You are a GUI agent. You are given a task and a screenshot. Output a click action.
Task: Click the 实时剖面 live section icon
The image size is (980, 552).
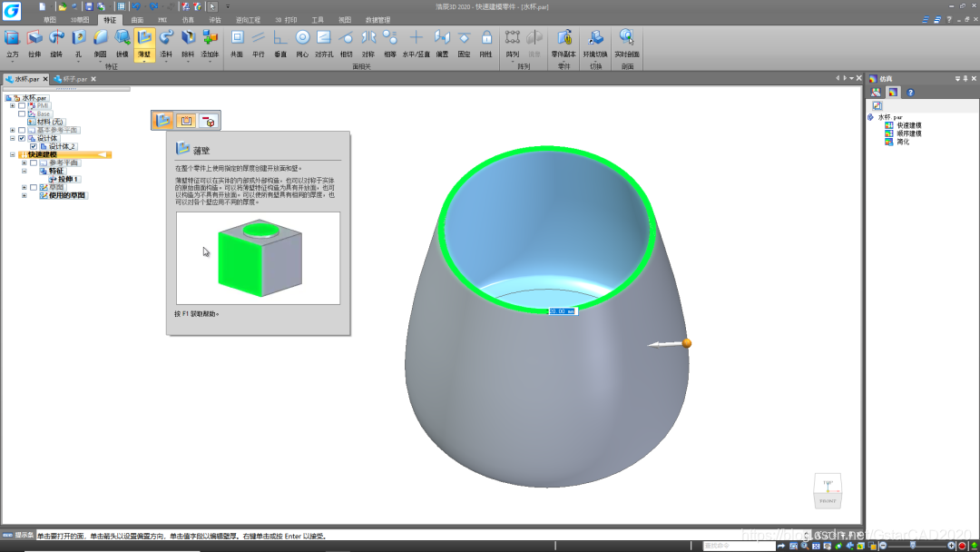[x=626, y=44]
